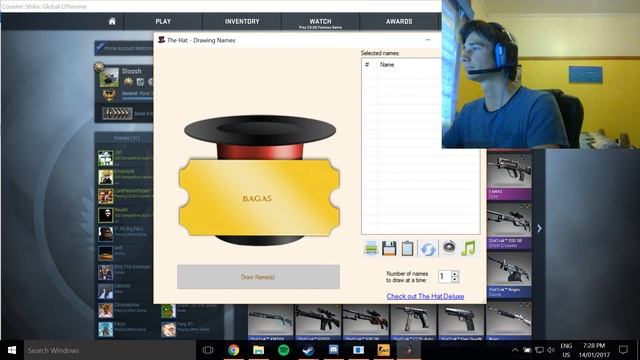This screenshot has height=360, width=640.
Task: Open the Check out The Hat Deluxe link
Action: coord(425,296)
